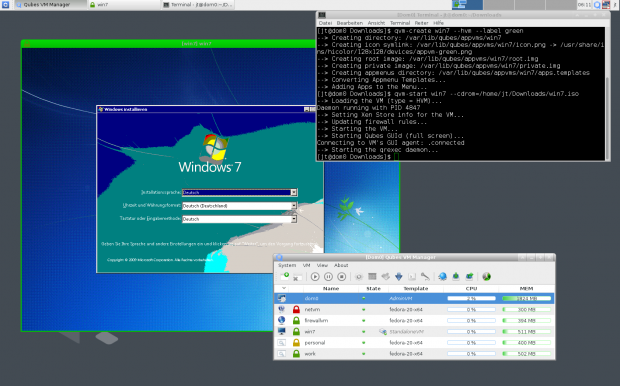Viewport: 620px width, 386px height.
Task: Click the Qubes logo in VM Manager titlebar
Action: click(279, 257)
